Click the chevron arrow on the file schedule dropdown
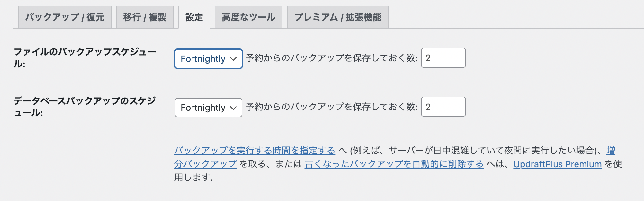644x201 pixels. tap(234, 59)
